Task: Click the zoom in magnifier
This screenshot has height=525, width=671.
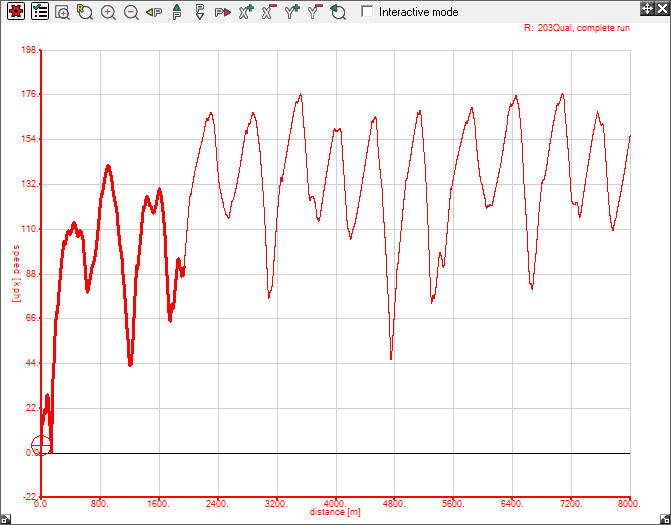Action: pos(108,12)
